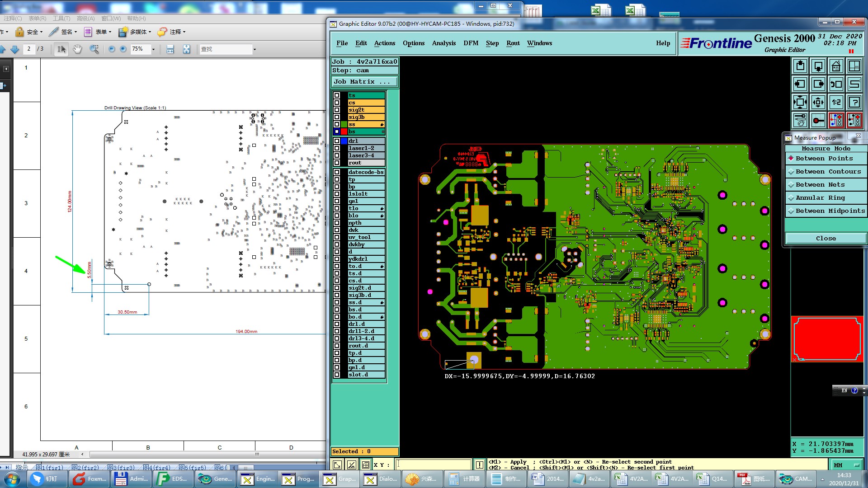Open the Windows Start button
868x488 pixels.
pos(12,479)
